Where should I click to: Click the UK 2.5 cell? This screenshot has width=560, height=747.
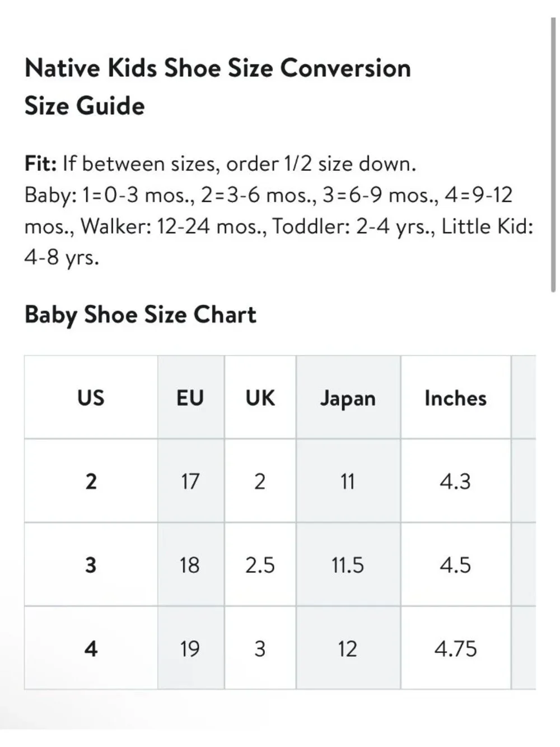[x=260, y=564]
